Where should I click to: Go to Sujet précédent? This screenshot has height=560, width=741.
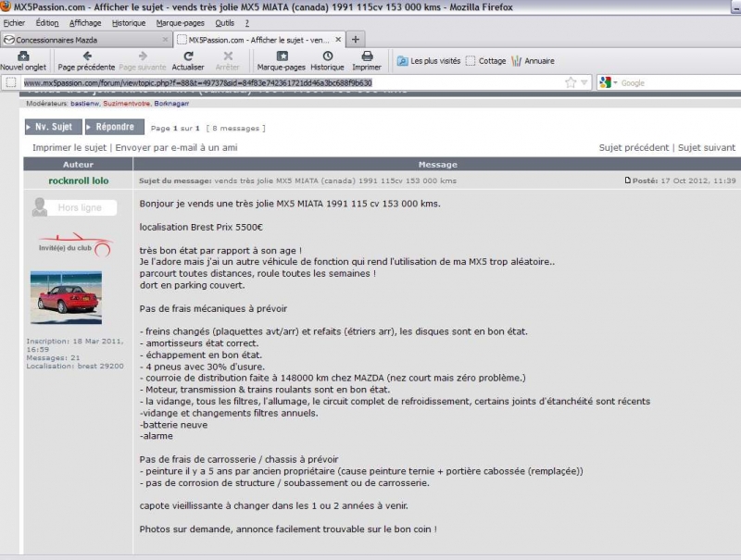click(x=634, y=147)
